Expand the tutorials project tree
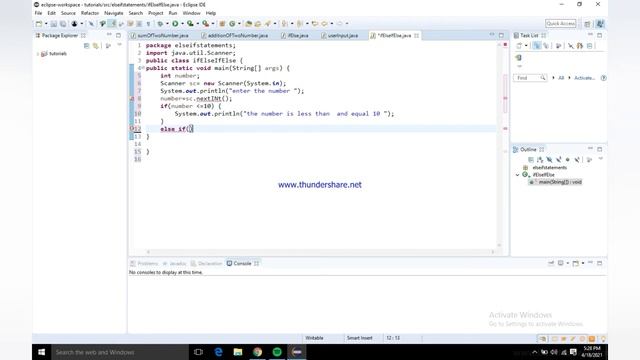 pos(38,54)
